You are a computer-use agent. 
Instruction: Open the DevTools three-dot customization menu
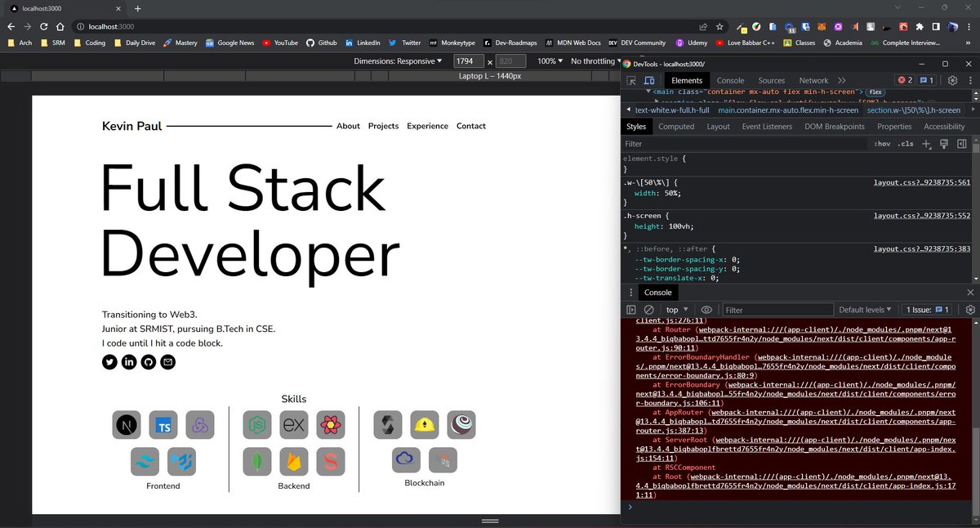coord(970,80)
